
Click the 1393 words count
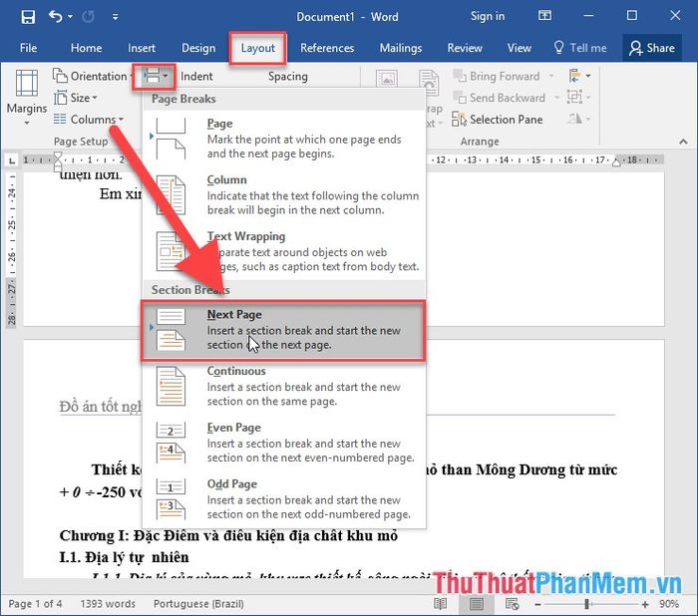(x=108, y=603)
